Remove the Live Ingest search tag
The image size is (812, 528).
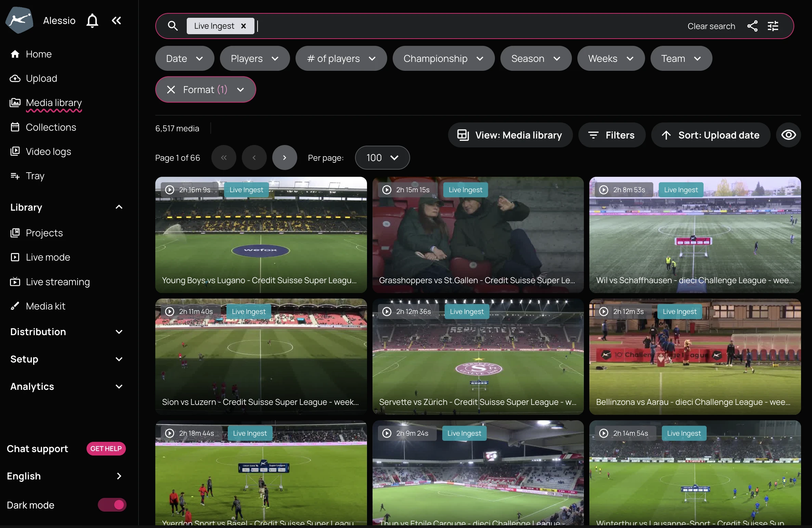point(244,26)
